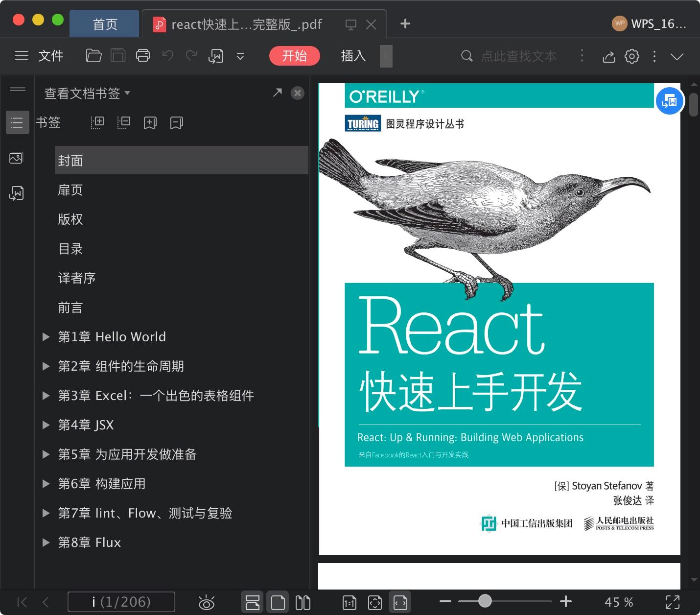Show more ribbon tabs arrow

386,56
